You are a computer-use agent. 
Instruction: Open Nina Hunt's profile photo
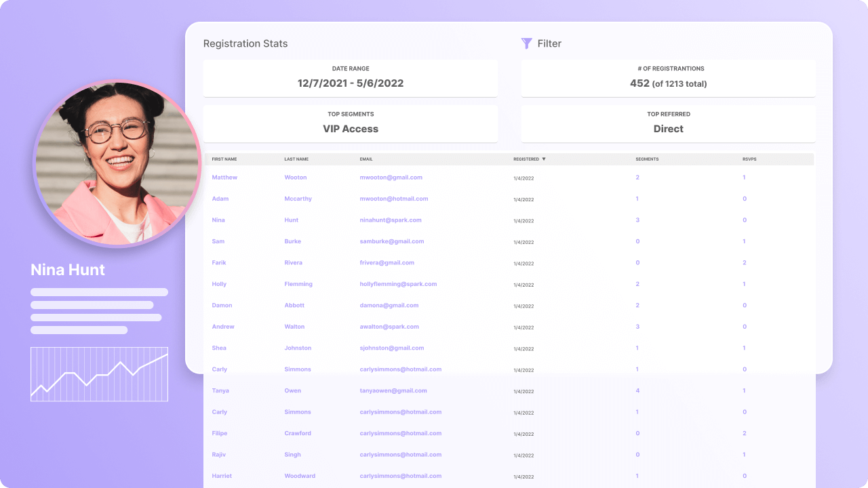click(x=117, y=163)
